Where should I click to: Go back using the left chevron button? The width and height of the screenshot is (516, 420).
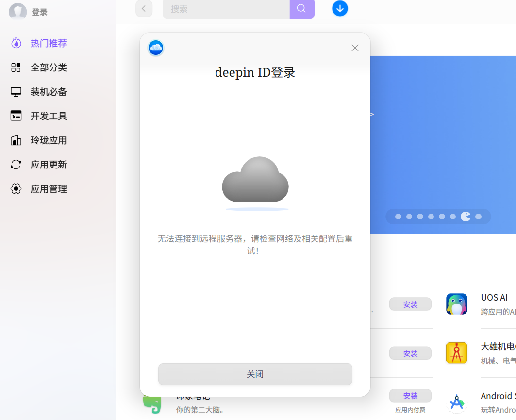pyautogui.click(x=144, y=9)
